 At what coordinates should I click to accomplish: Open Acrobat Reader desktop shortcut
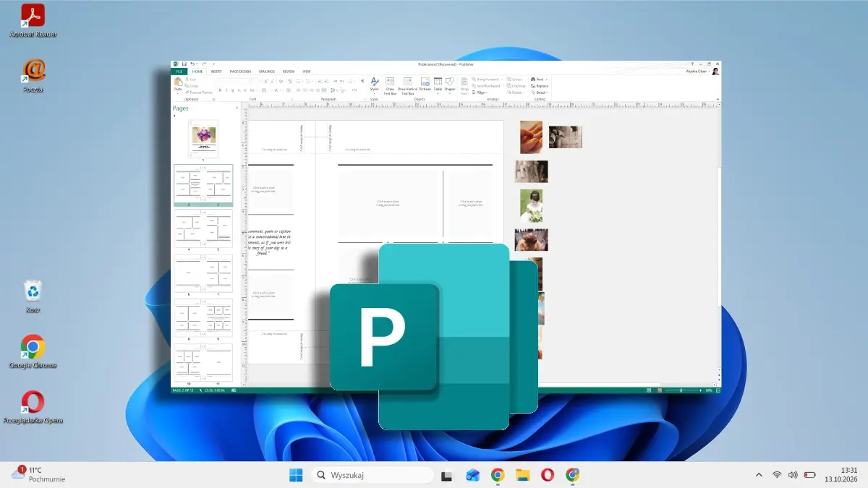pyautogui.click(x=33, y=21)
